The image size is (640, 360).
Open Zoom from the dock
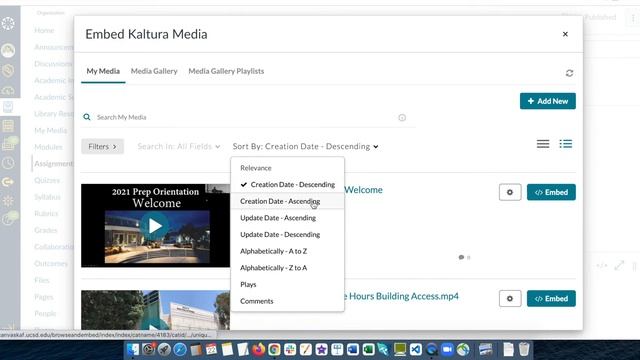447,349
